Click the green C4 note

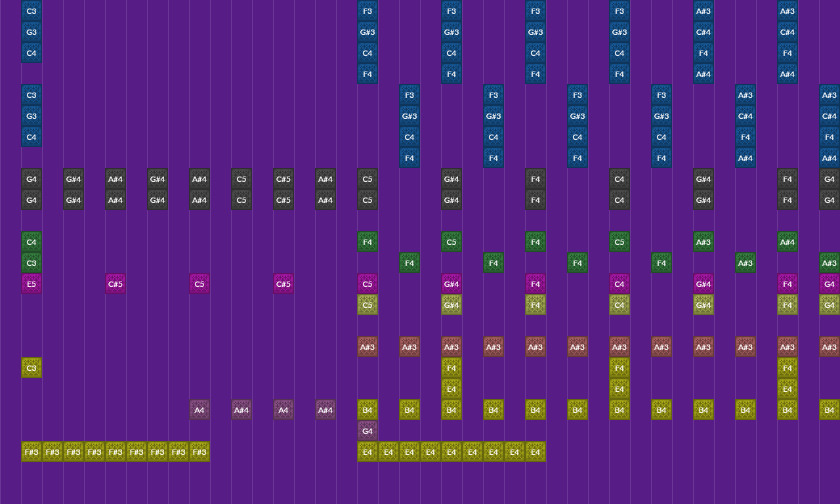[x=31, y=242]
